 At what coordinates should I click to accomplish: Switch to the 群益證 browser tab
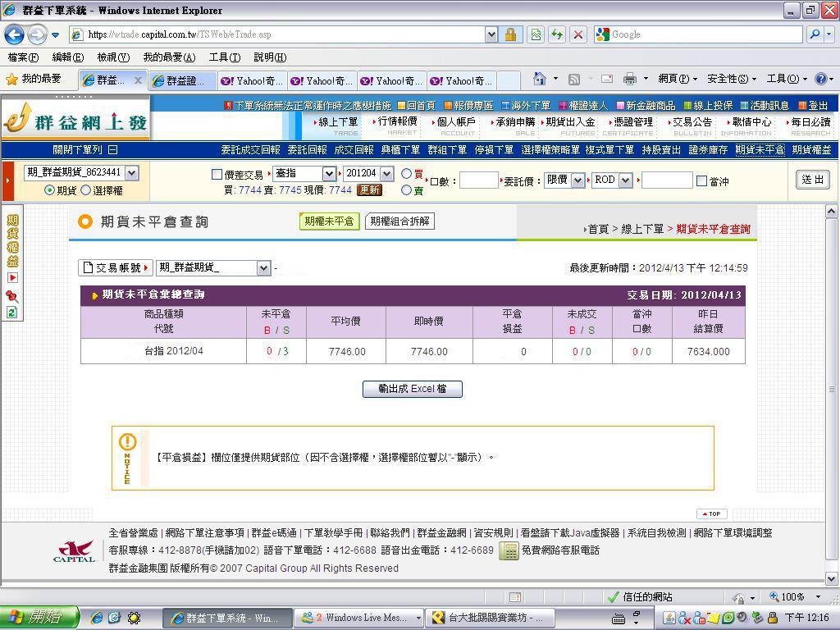(182, 80)
